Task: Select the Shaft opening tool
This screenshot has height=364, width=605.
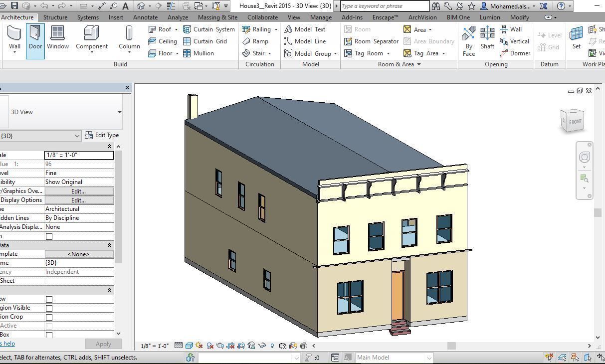Action: click(487, 38)
